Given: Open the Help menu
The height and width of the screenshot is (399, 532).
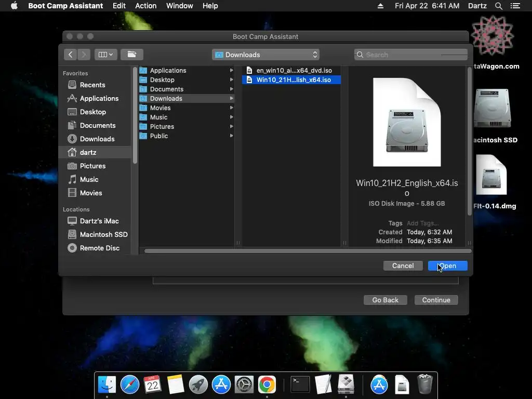Looking at the screenshot, I should tap(210, 6).
